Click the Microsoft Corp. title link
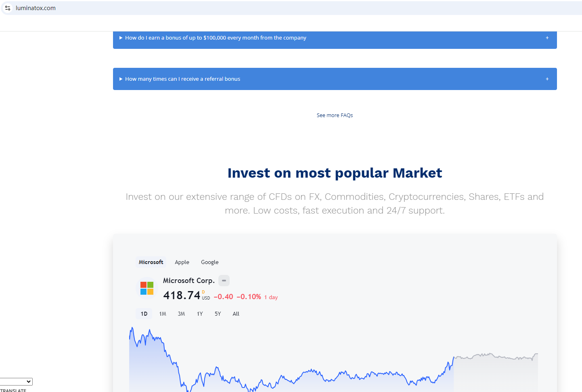 click(x=188, y=281)
